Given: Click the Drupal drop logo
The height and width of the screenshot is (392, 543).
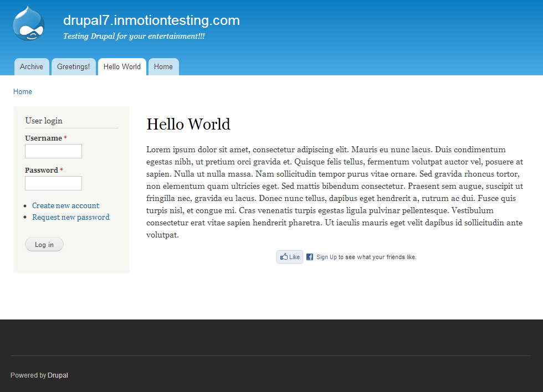Looking at the screenshot, I should [28, 23].
